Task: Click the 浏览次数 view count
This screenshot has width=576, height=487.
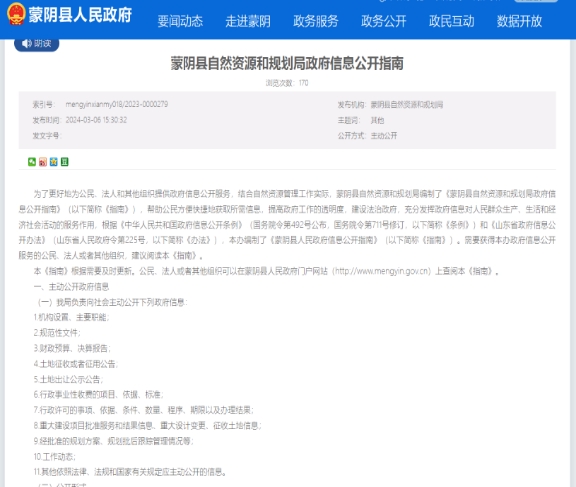Action: [287, 83]
